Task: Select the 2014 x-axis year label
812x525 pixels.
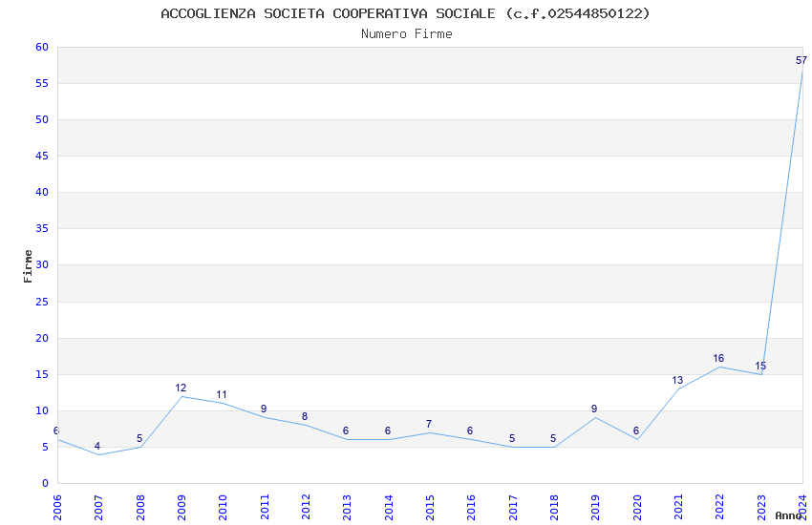Action: 389,508
